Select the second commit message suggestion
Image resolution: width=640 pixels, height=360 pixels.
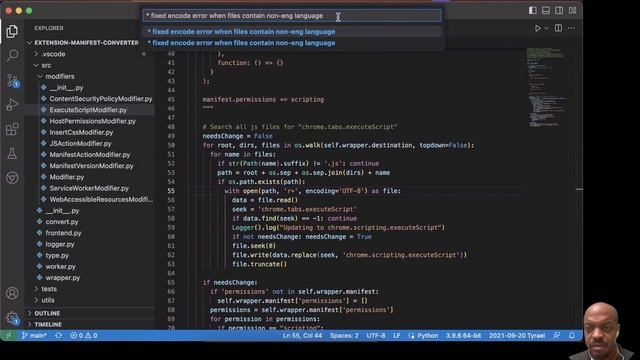pos(292,43)
